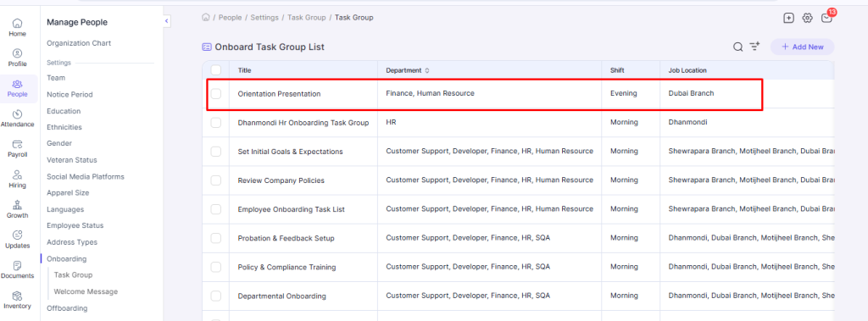This screenshot has height=321, width=868.
Task: Open the Task Group submenu item
Action: [x=73, y=275]
